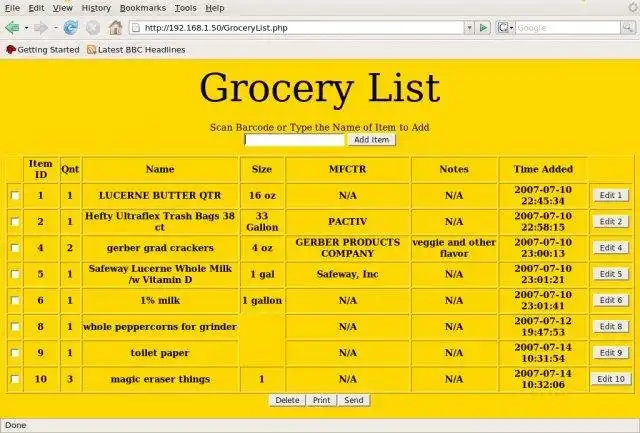Image resolution: width=640 pixels, height=433 pixels.
Task: Open the History menu
Action: pos(96,8)
